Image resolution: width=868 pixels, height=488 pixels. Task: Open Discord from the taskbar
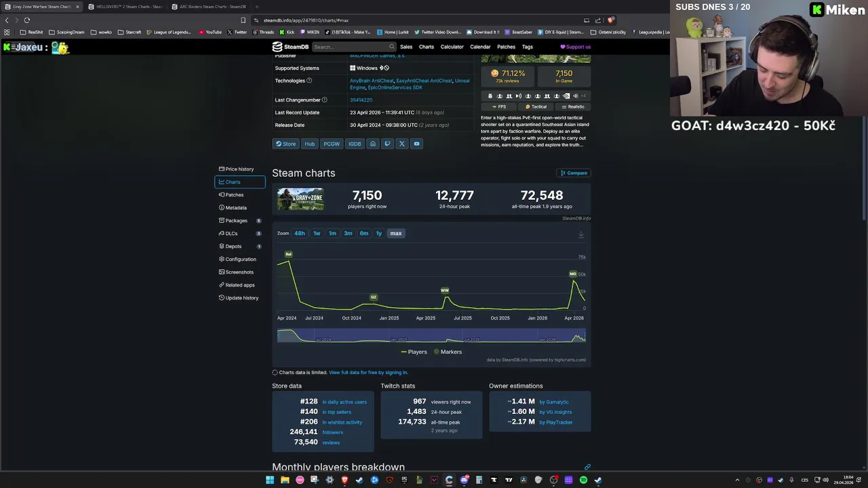point(464,480)
